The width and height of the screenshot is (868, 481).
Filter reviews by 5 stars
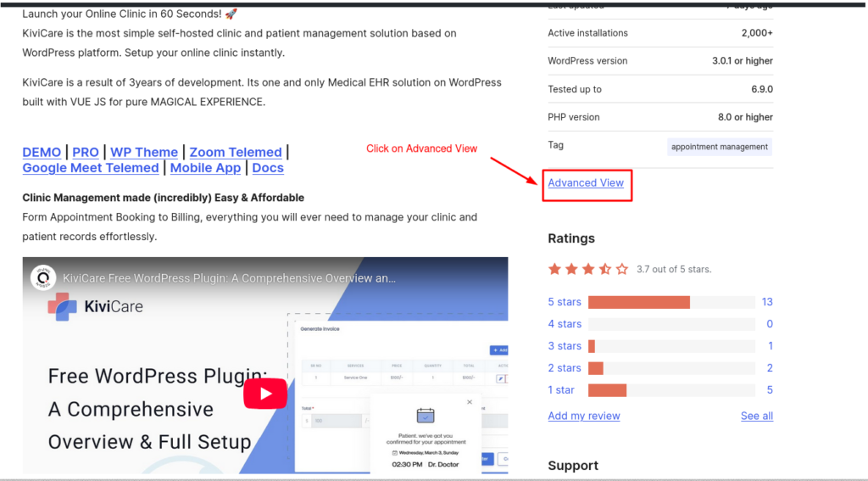[x=565, y=302]
